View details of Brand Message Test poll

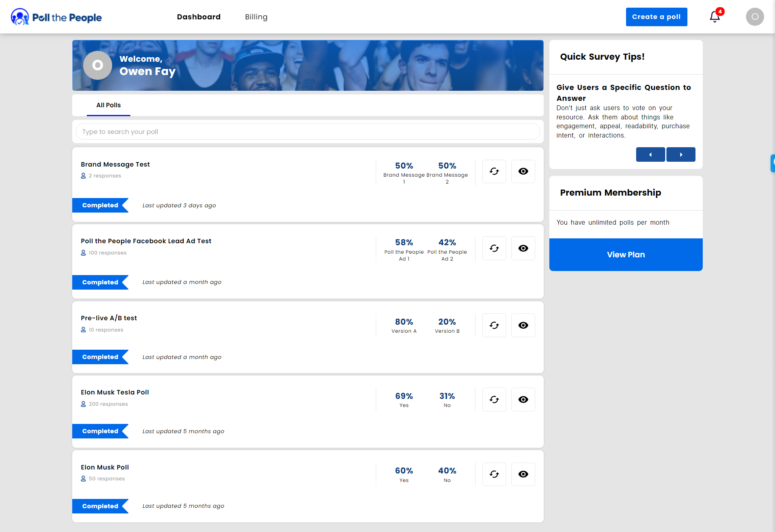(523, 171)
